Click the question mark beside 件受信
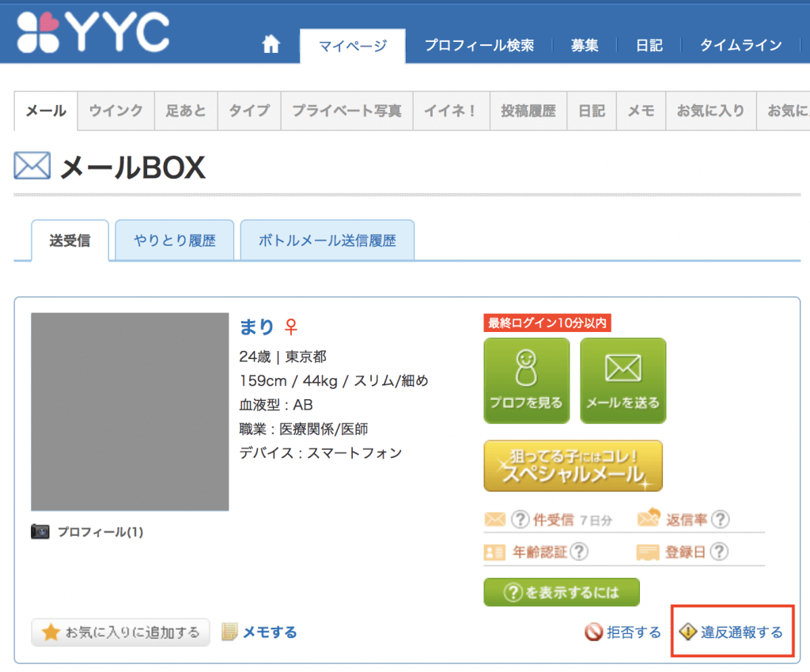Image resolution: width=810 pixels, height=672 pixels. 520,520
